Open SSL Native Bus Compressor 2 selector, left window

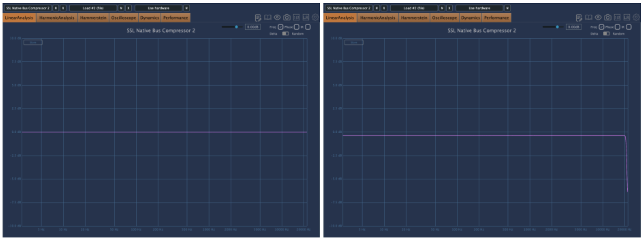point(28,8)
